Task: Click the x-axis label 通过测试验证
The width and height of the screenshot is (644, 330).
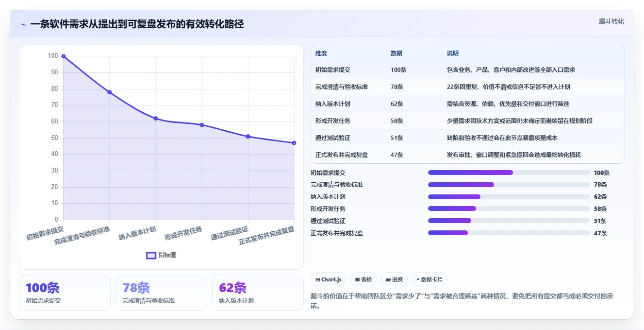Action: coord(230,233)
